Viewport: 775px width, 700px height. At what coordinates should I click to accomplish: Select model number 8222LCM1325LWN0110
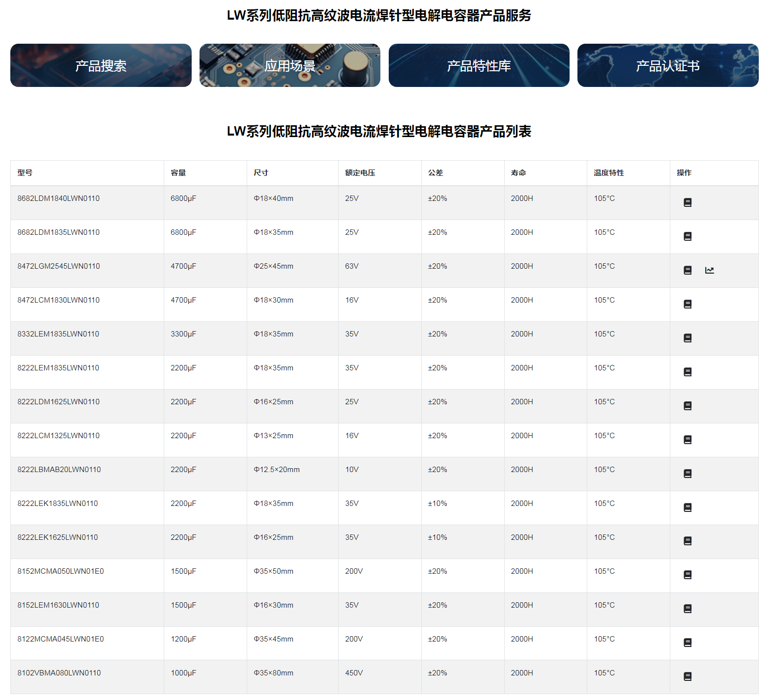click(58, 436)
